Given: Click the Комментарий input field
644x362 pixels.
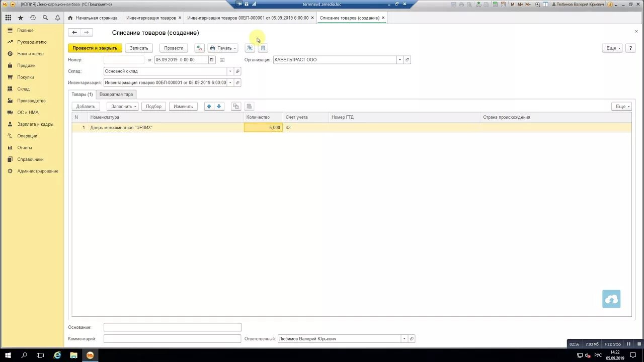Looking at the screenshot, I should [173, 339].
